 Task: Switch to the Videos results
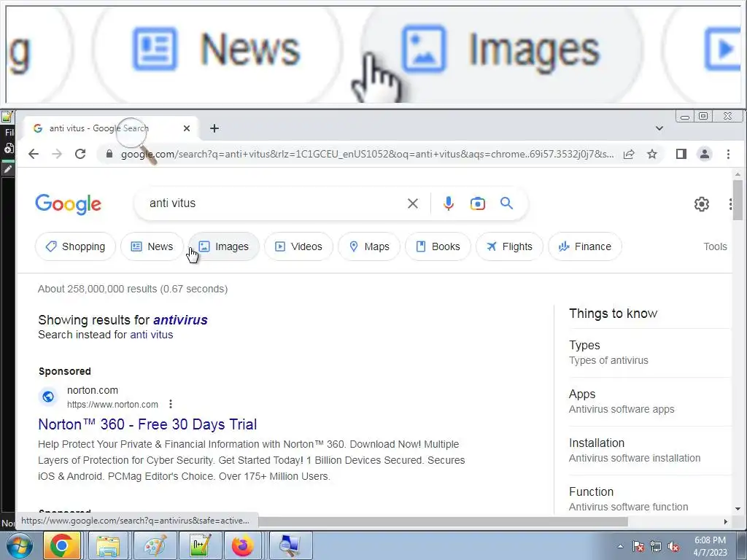point(298,246)
